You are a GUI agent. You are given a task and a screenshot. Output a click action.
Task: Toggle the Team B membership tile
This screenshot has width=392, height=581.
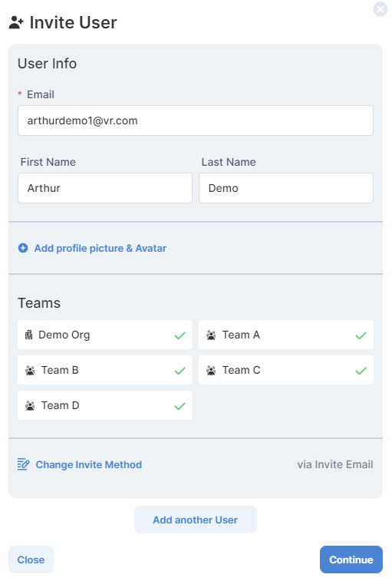click(105, 370)
